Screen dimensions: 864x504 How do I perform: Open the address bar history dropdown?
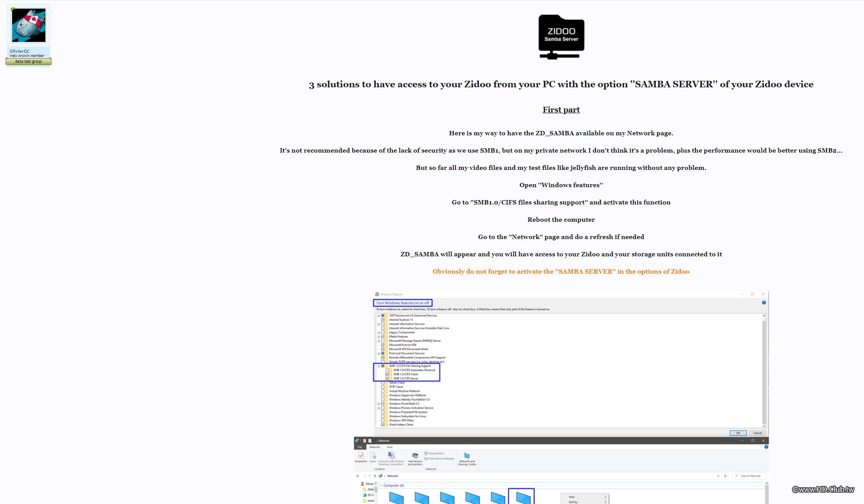[x=718, y=476]
